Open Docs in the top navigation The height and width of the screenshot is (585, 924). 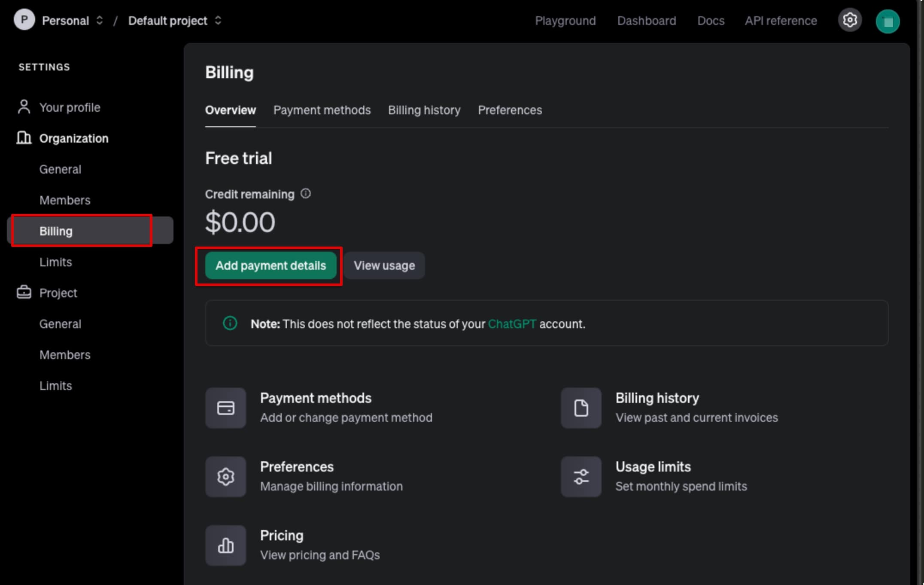pos(711,21)
